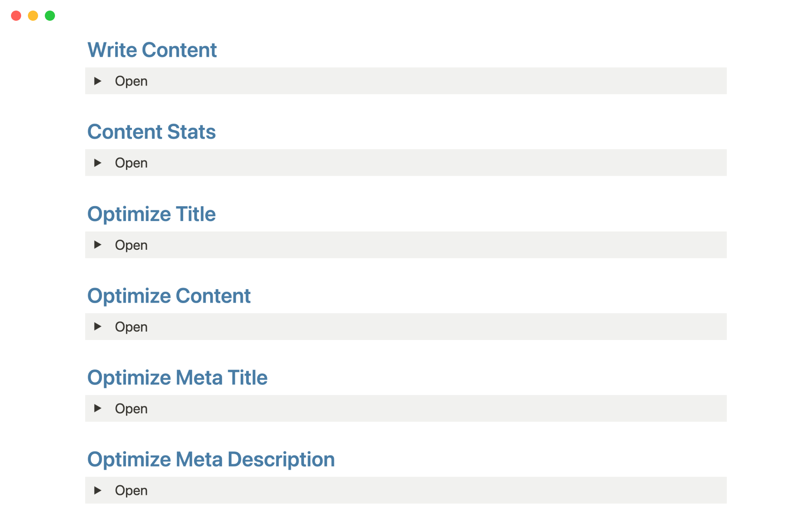Expand the toggle arrow under Optimize Meta Description
The height and width of the screenshot is (508, 812).
click(98, 490)
